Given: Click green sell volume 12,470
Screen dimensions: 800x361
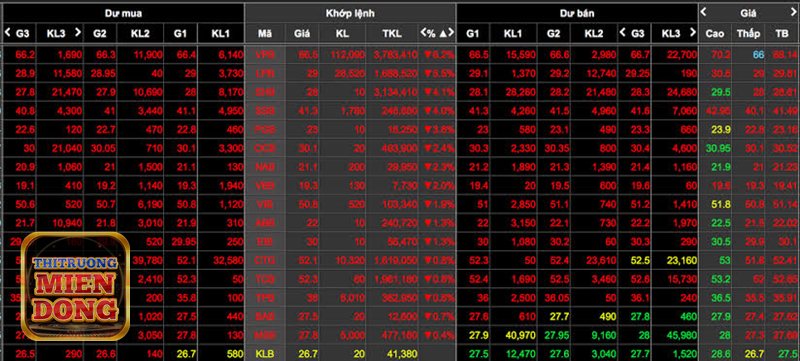Looking at the screenshot, I should [520, 353].
